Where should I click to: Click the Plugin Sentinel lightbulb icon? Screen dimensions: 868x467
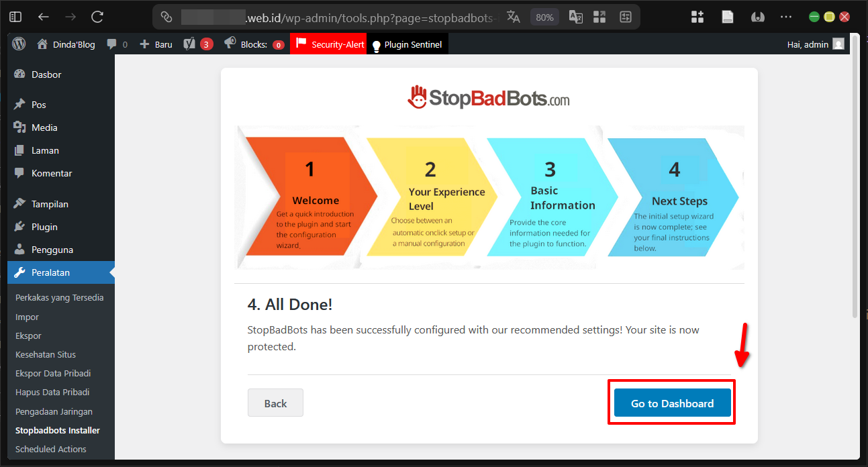tap(376, 44)
